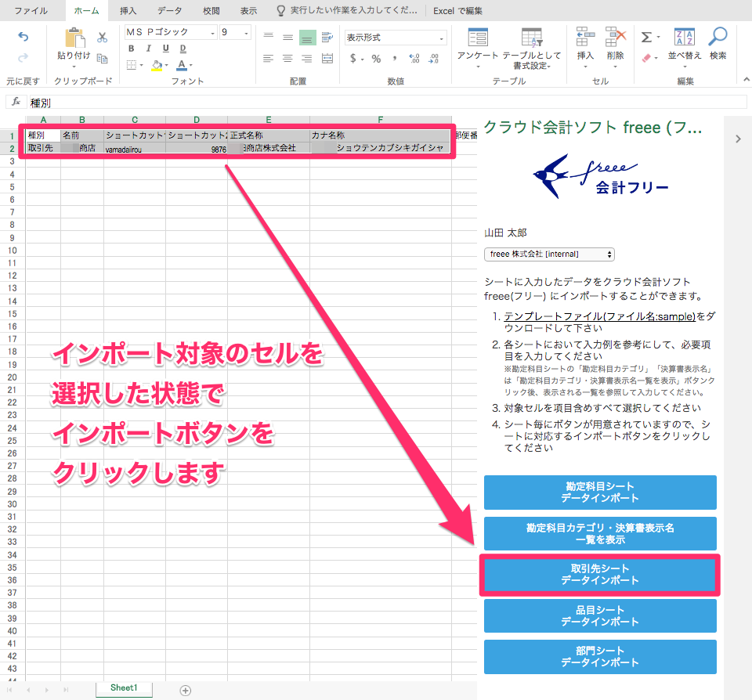Click the Redo arrow icon
Viewport: 752px width, 700px height.
23,58
